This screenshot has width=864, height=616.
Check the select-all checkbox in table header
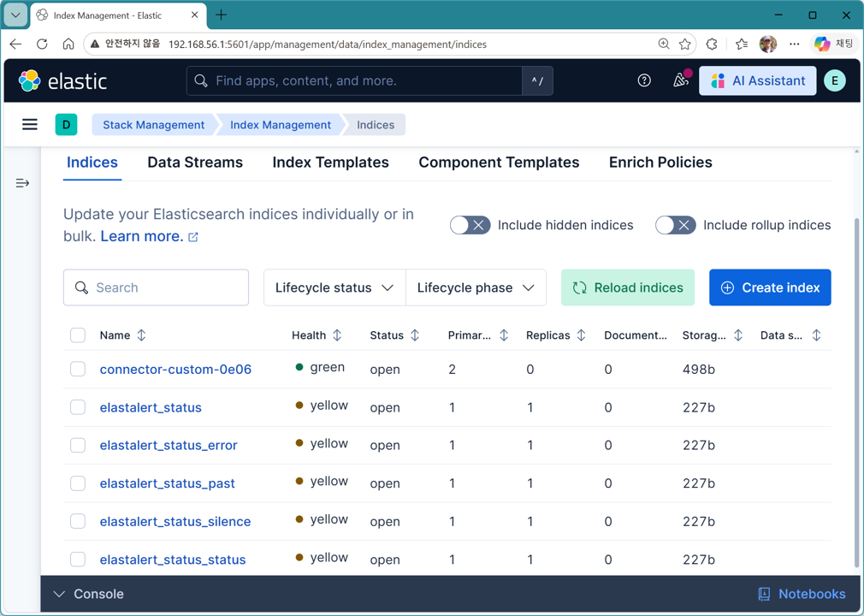[x=78, y=335]
